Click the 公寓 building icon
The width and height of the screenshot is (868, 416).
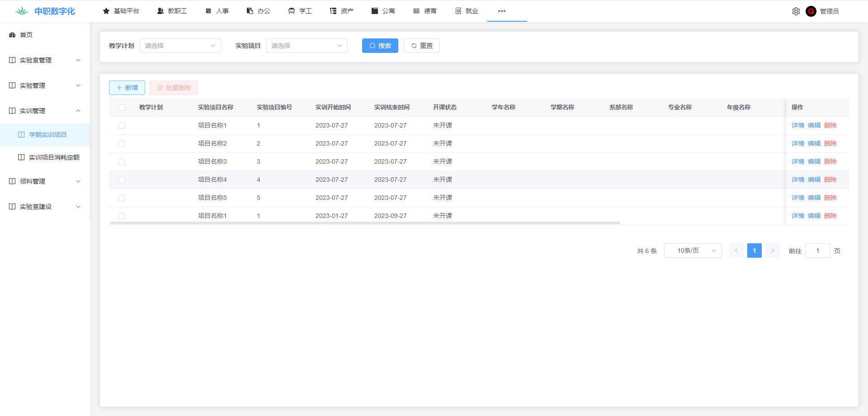click(375, 11)
